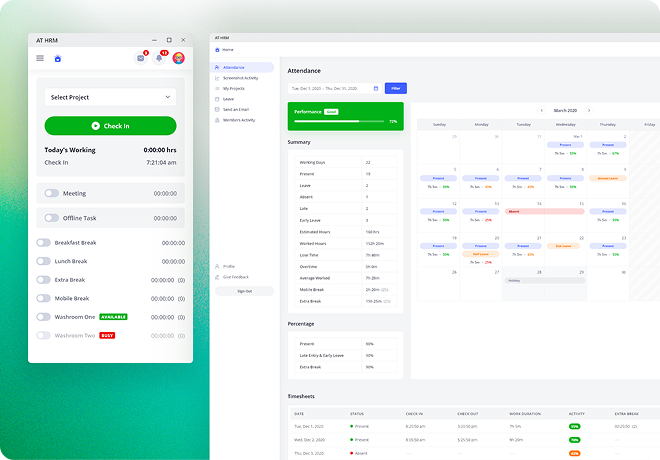Click the Home icon in the dashboard header
The image size is (660, 460).
point(217,50)
